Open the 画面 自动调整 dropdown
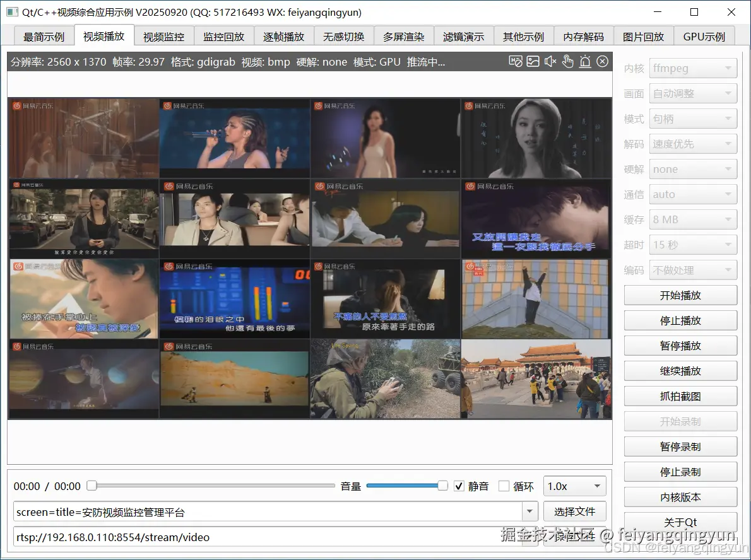 (x=693, y=93)
